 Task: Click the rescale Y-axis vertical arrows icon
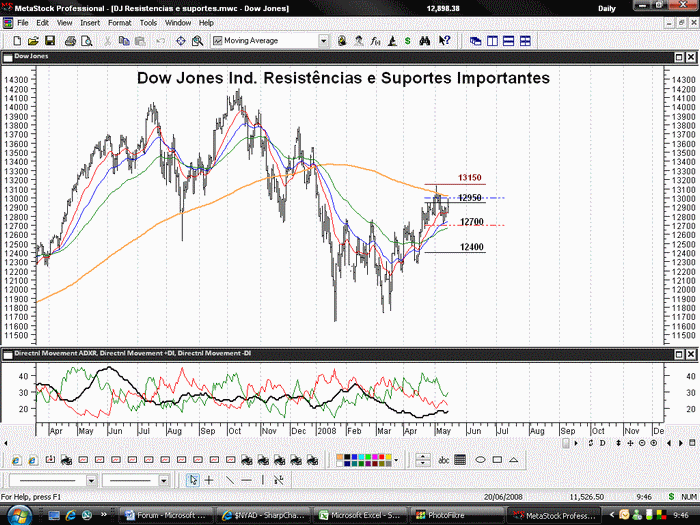pos(618,443)
